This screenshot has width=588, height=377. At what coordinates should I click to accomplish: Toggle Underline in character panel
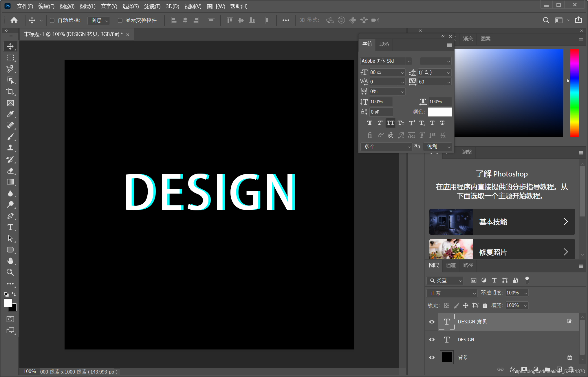coord(432,123)
